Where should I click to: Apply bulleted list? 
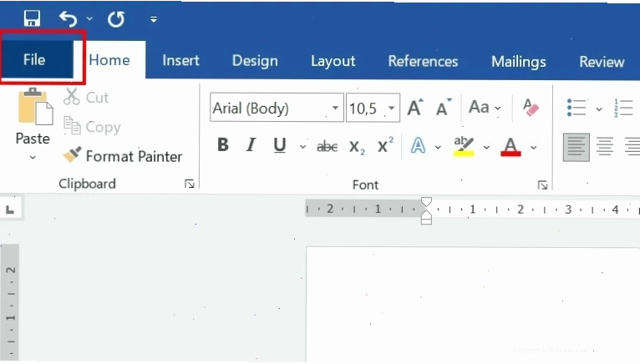576,108
